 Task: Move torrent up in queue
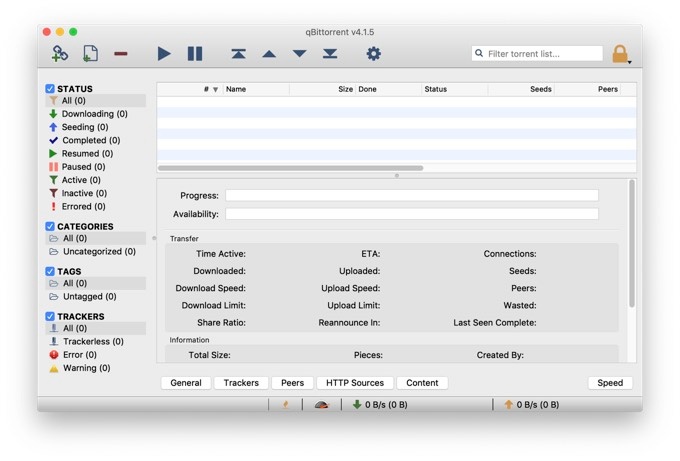click(269, 54)
